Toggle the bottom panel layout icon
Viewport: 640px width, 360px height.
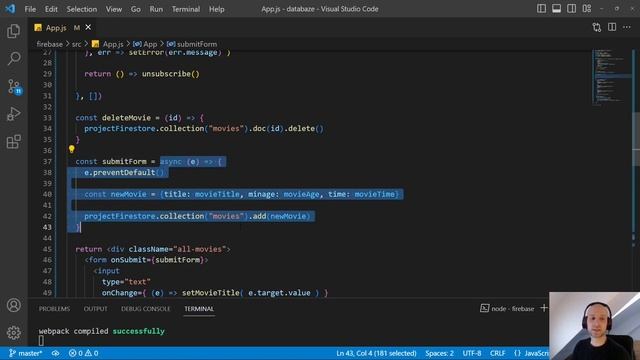tap(556, 9)
